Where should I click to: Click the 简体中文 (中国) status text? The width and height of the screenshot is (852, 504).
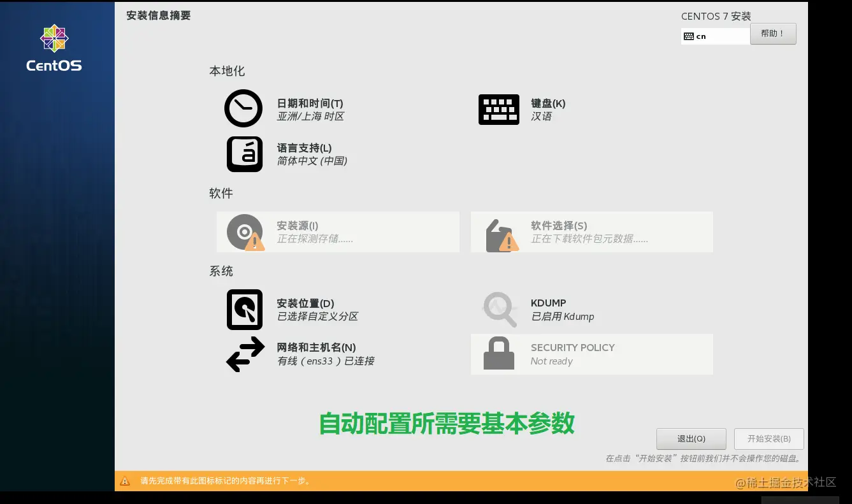coord(312,161)
